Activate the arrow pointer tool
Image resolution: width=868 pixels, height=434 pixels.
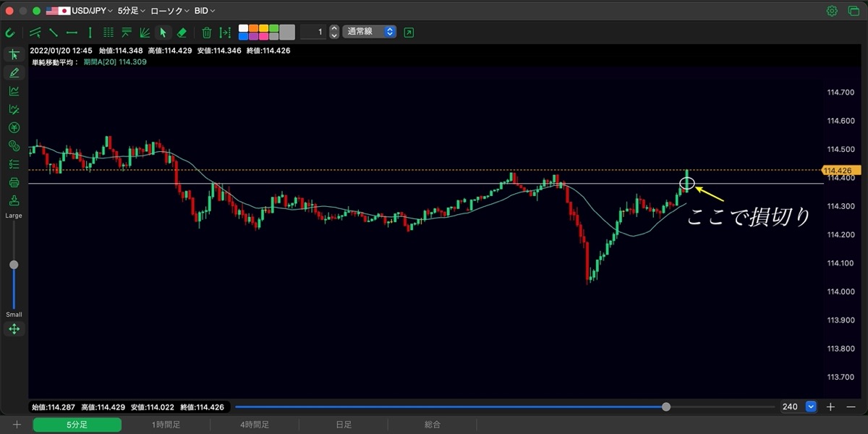coord(163,32)
